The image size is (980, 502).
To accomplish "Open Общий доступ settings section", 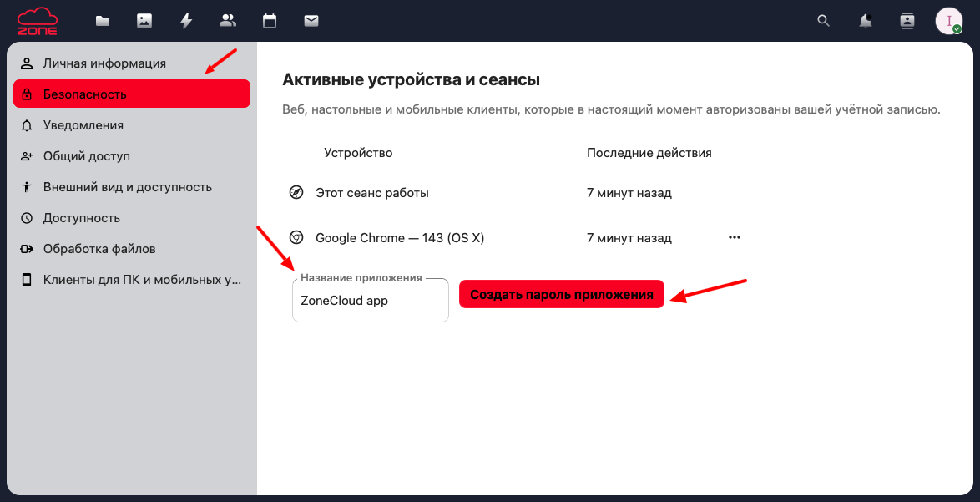I will [x=87, y=156].
